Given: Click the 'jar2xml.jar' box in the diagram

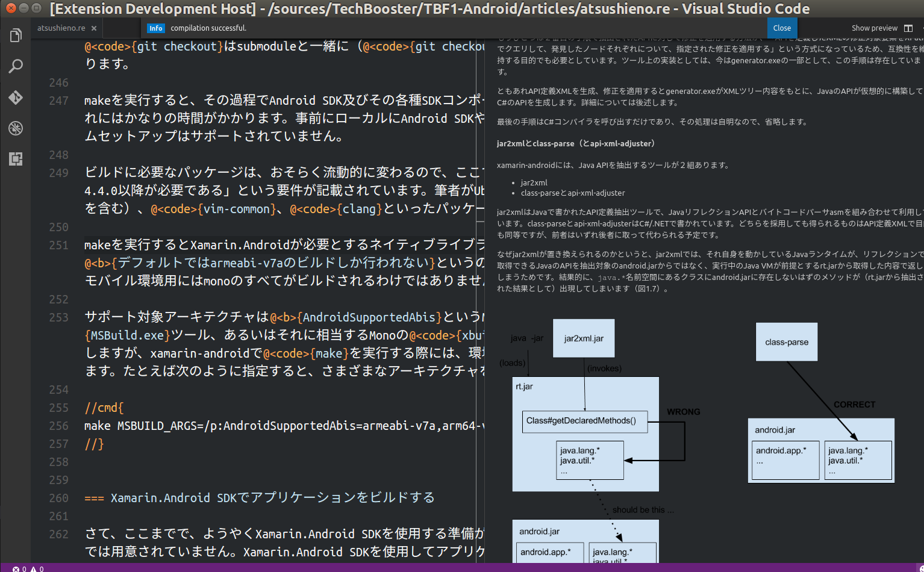Looking at the screenshot, I should pos(584,338).
